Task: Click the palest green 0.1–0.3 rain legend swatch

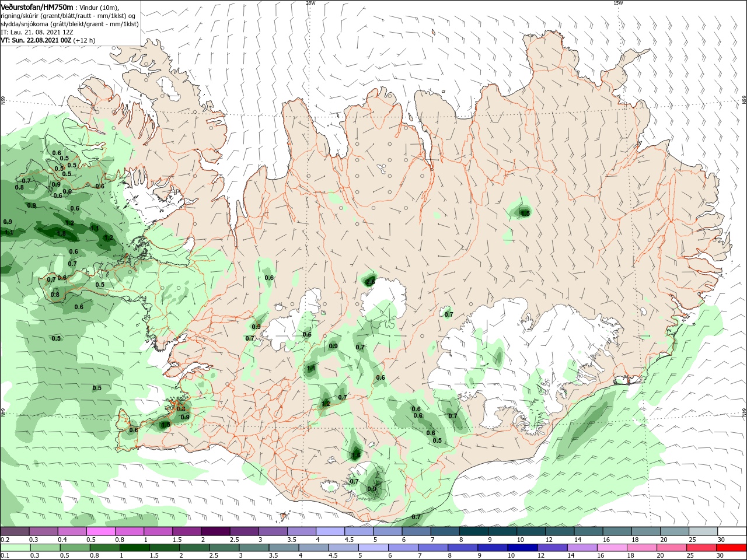Action: click(x=15, y=548)
